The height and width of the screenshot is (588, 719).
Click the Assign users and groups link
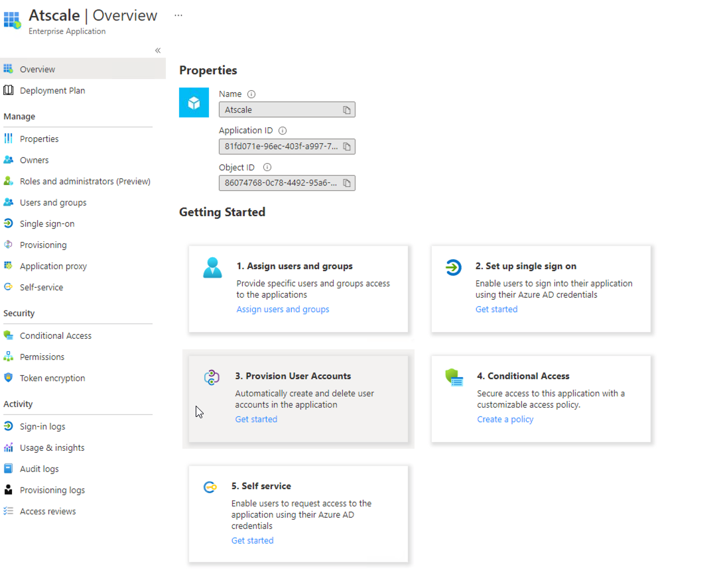(x=283, y=310)
